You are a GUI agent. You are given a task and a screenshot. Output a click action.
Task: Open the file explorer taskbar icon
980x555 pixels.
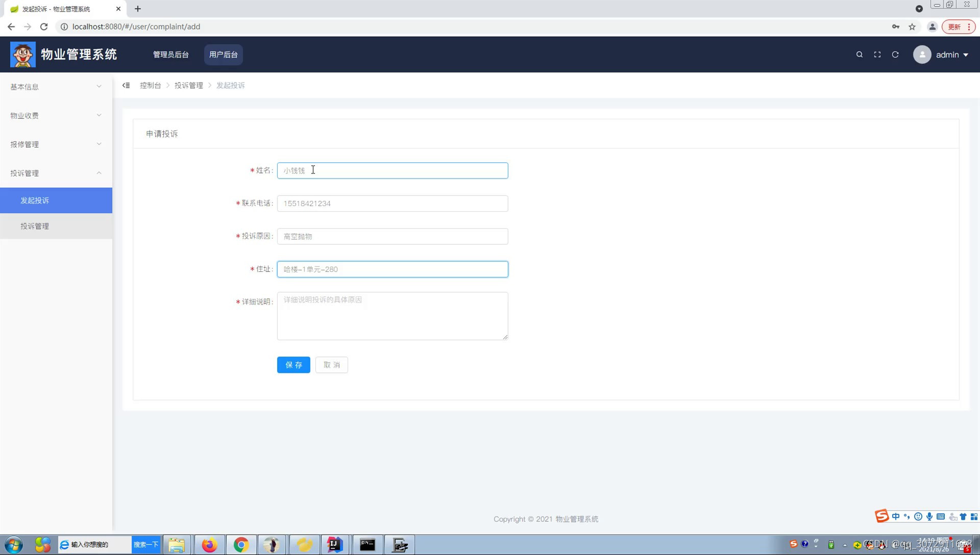[x=177, y=545]
